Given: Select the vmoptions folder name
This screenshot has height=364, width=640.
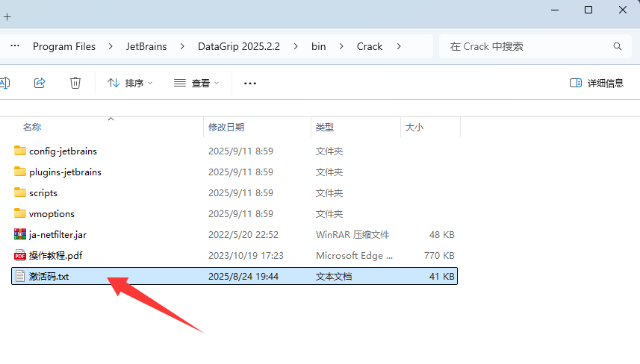Looking at the screenshot, I should 52,213.
